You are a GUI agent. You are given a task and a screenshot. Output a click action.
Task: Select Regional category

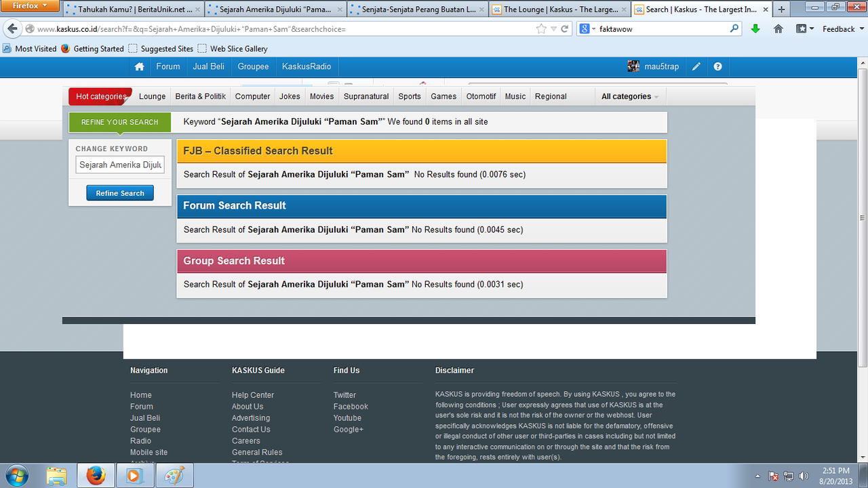pyautogui.click(x=551, y=96)
